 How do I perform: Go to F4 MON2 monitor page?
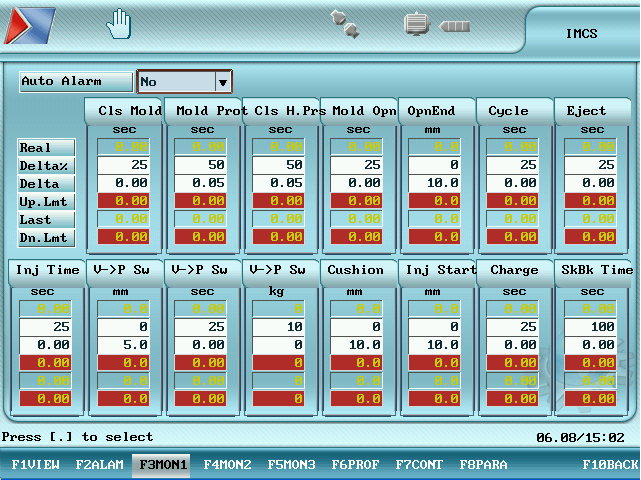coord(227,465)
